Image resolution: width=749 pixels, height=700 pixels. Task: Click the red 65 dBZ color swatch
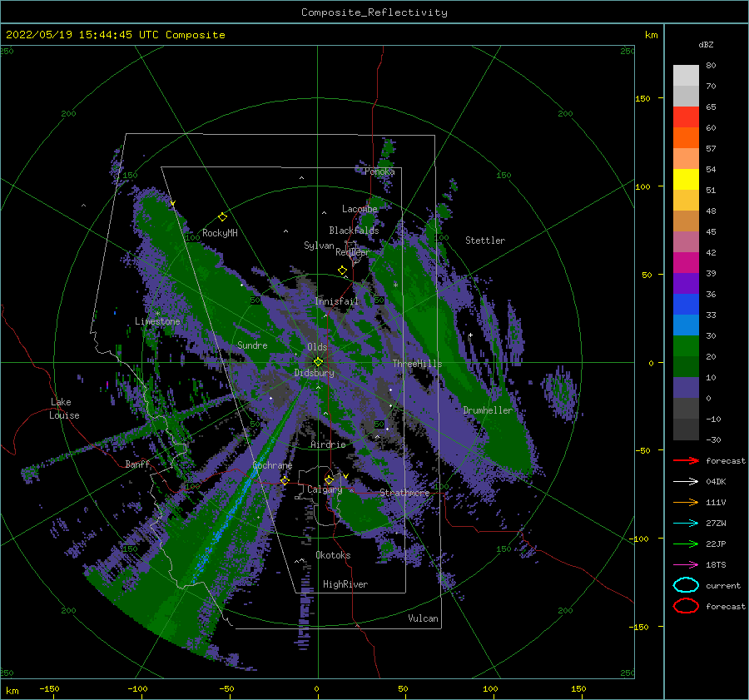point(686,117)
